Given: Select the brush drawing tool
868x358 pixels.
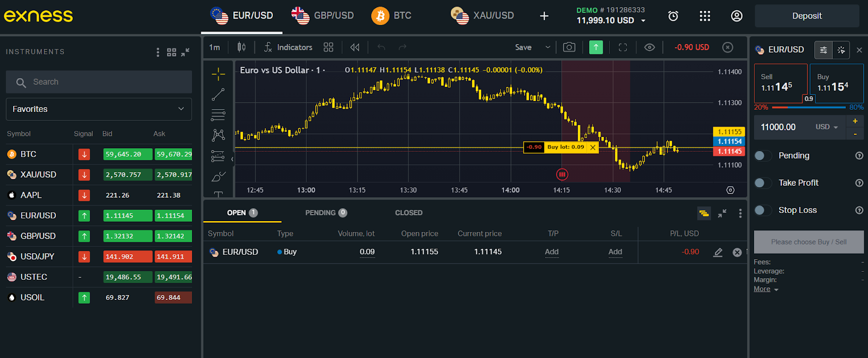Looking at the screenshot, I should click(218, 177).
